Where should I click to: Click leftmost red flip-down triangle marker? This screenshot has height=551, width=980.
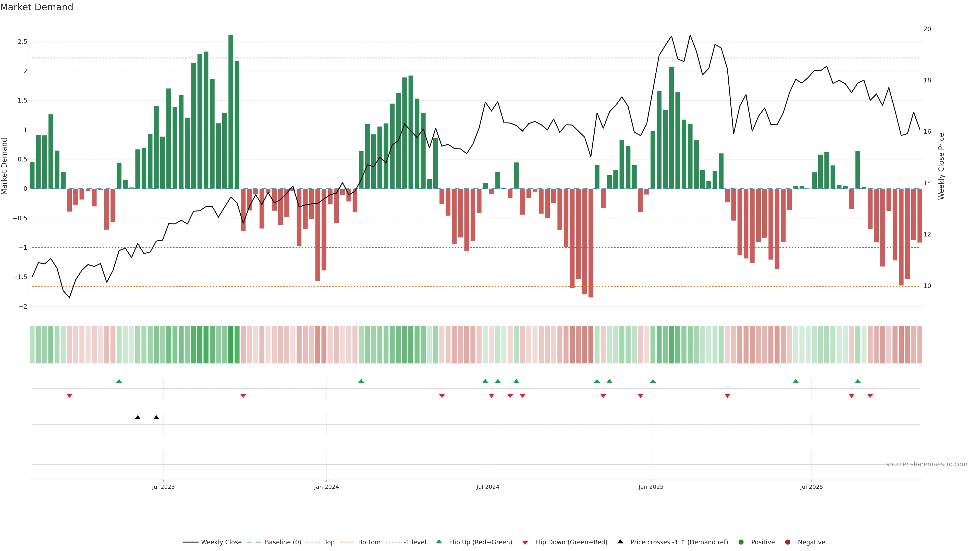click(x=69, y=396)
